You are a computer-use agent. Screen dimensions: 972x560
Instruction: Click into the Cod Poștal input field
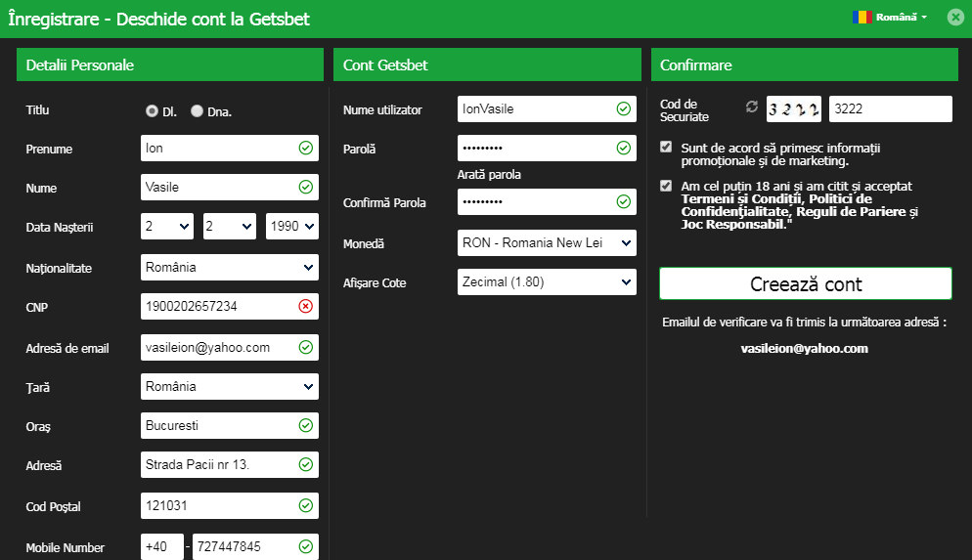(x=230, y=505)
